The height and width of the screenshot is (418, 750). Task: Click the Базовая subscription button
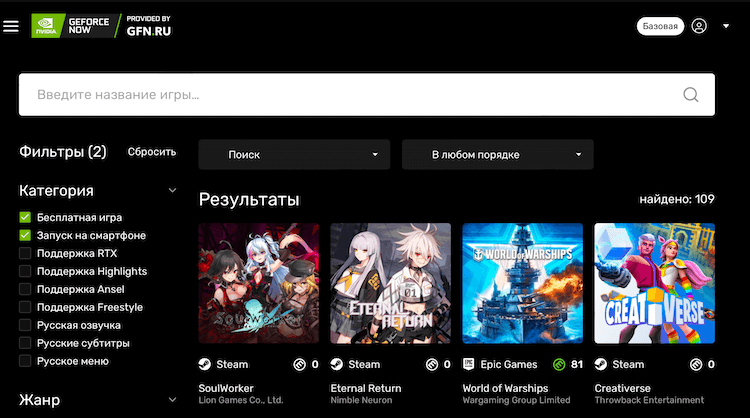pyautogui.click(x=660, y=26)
